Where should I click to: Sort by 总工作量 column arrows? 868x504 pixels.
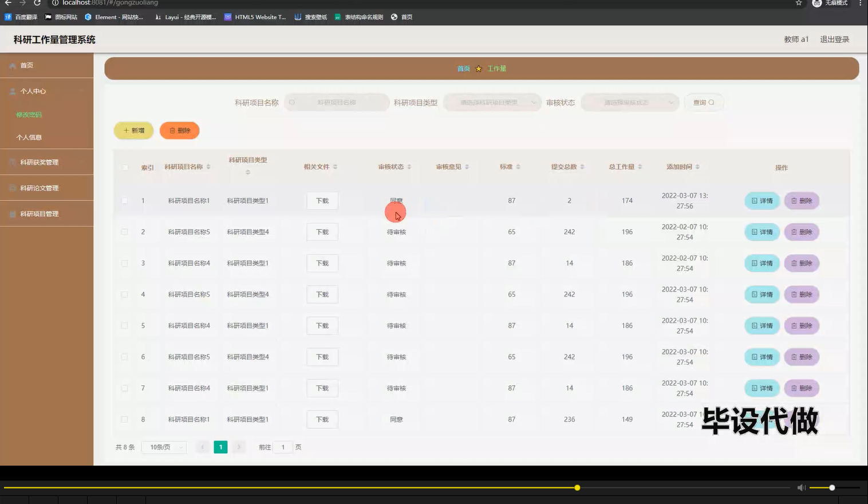point(640,167)
